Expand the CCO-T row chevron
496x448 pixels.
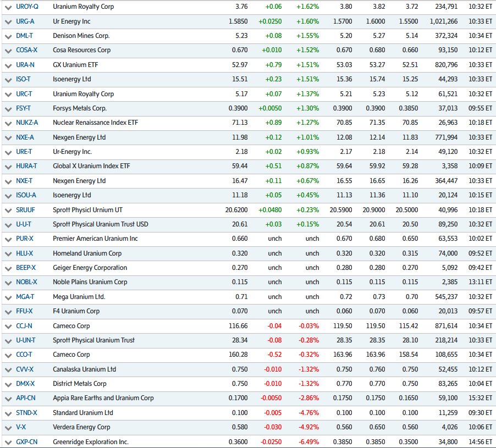click(8, 355)
